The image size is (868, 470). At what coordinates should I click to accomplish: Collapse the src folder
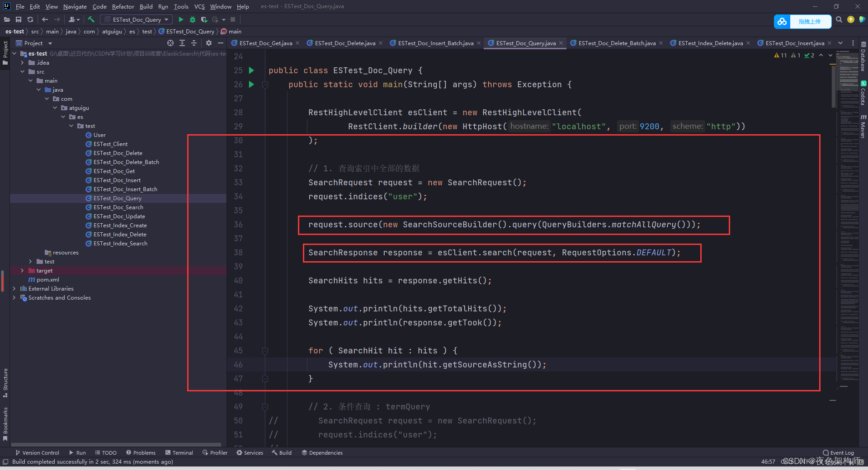(22, 72)
